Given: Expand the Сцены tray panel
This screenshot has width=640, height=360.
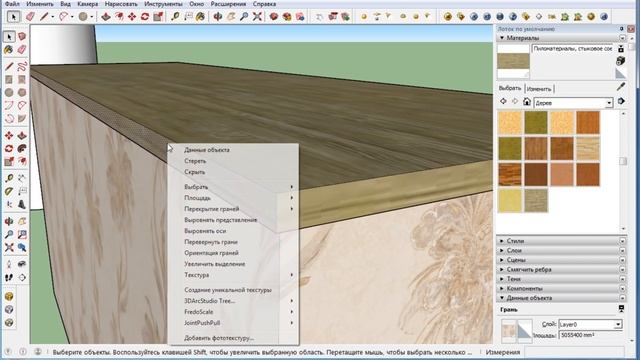Looking at the screenshot, I should [x=560, y=260].
